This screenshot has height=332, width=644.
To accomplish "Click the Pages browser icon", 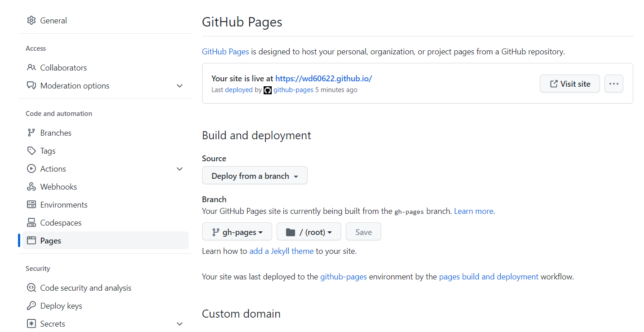I will [31, 241].
